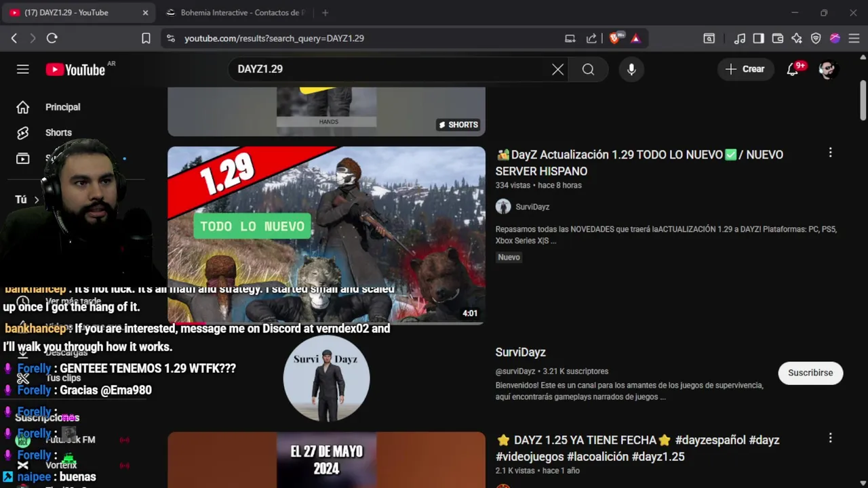
Task: Click the YouTube logo
Action: pos(75,69)
